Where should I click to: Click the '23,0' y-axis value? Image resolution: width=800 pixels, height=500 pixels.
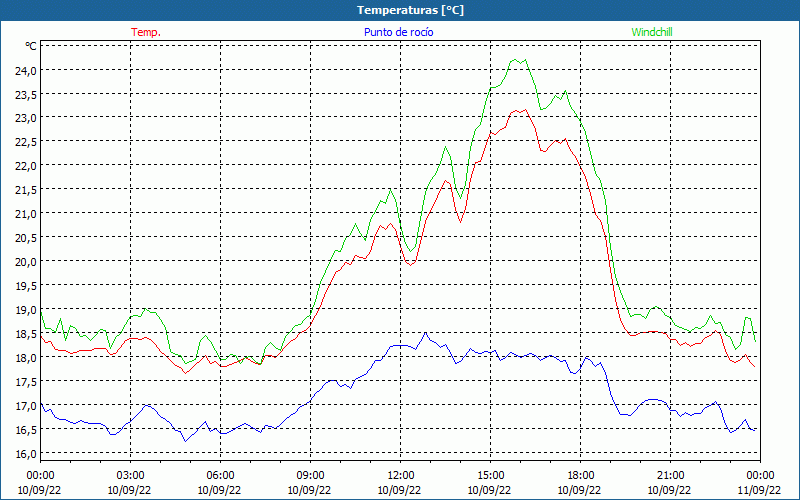pyautogui.click(x=26, y=118)
